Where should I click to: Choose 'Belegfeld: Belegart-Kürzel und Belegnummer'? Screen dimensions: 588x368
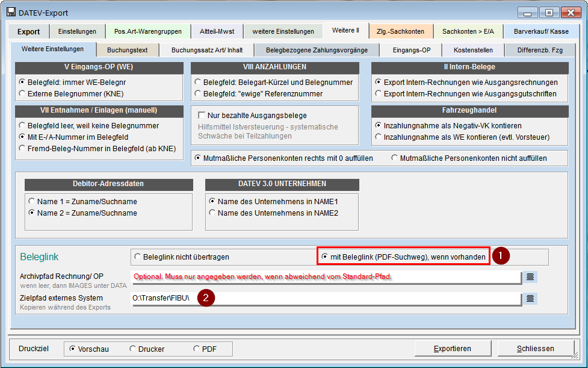(x=274, y=82)
